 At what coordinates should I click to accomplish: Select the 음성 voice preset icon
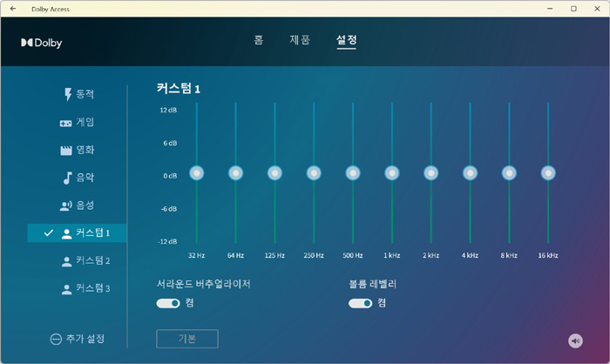pos(66,206)
